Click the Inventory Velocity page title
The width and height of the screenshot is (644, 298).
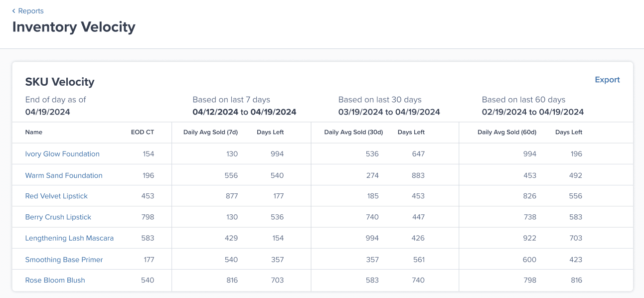[74, 27]
